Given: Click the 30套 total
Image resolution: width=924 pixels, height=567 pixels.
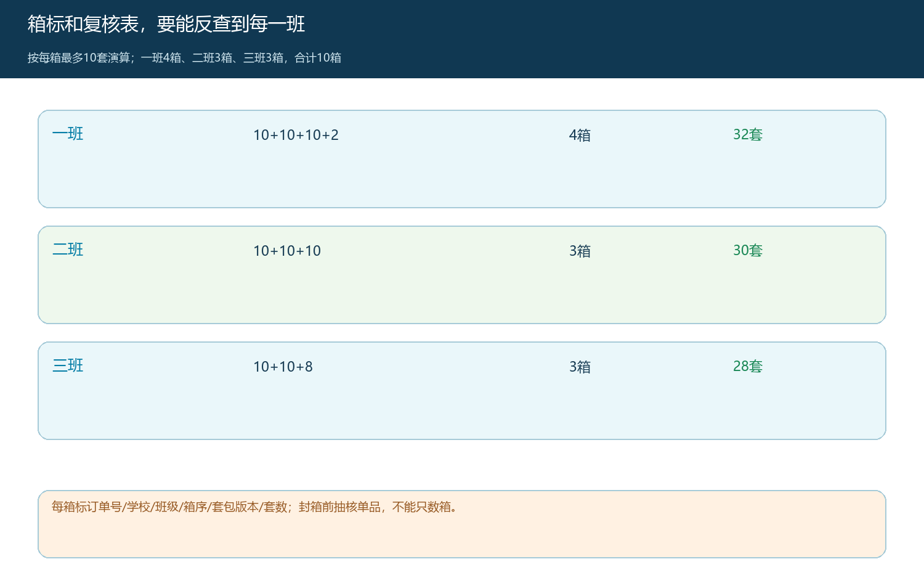Looking at the screenshot, I should (748, 250).
